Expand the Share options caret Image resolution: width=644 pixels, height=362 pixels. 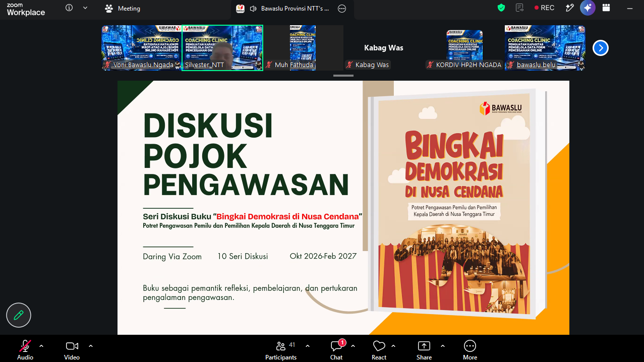pos(443,346)
